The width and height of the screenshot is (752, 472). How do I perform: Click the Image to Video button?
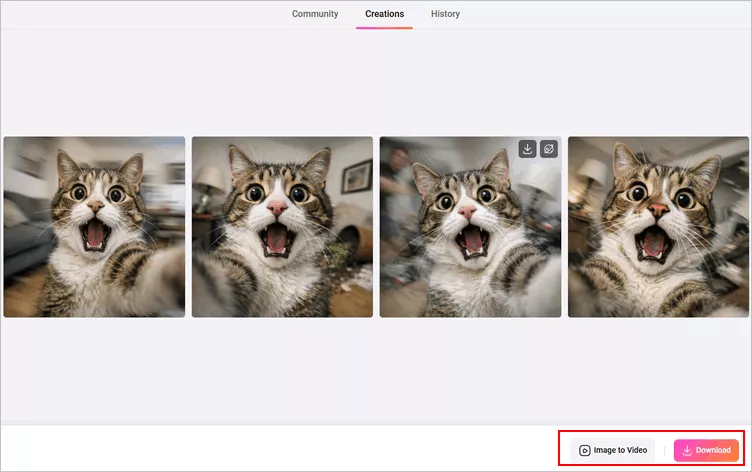pos(612,450)
